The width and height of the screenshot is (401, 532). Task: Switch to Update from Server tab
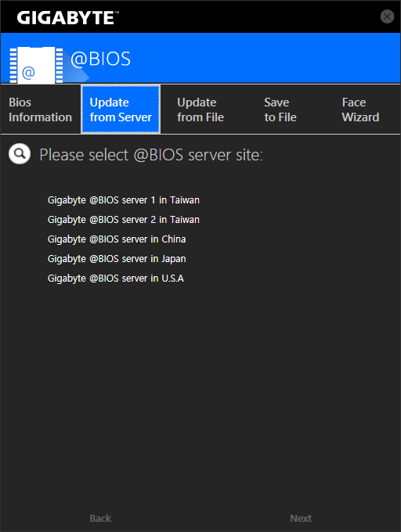[121, 110]
